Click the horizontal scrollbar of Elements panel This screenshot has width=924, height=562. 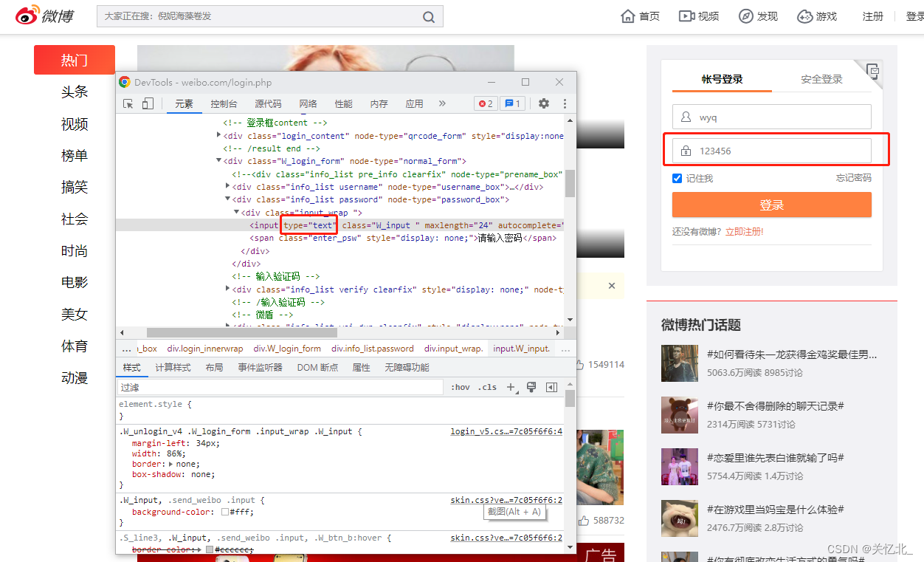[242, 333]
